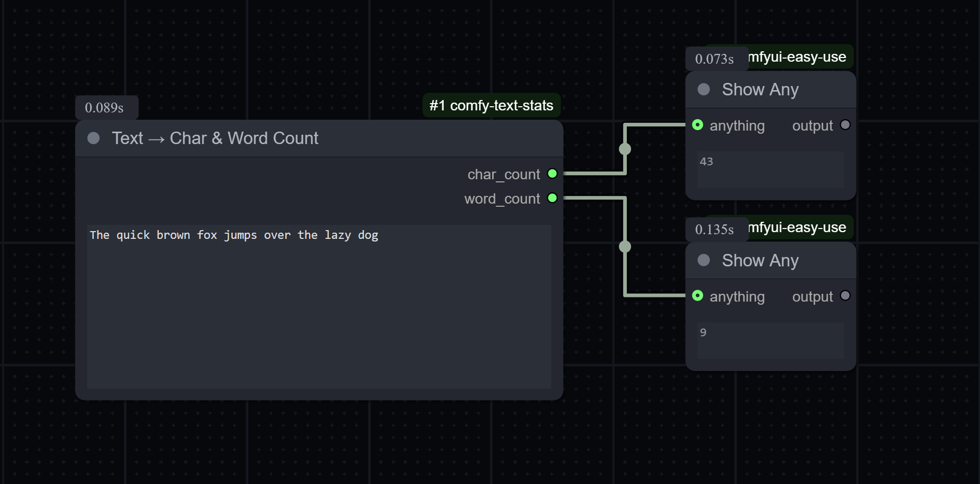This screenshot has height=484, width=980.
Task: Click the midpoint dot on the word_count link
Action: 625,246
